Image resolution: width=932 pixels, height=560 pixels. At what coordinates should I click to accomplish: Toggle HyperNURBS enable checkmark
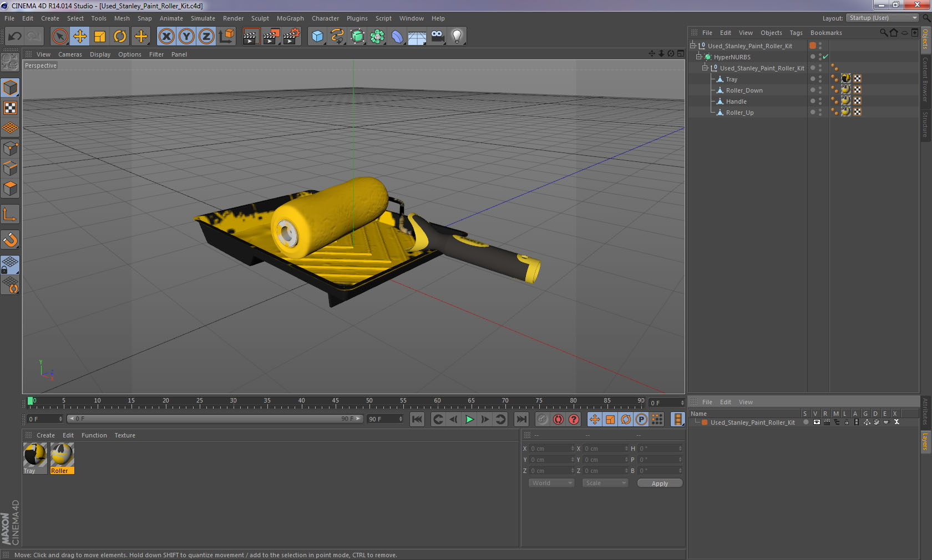click(825, 57)
